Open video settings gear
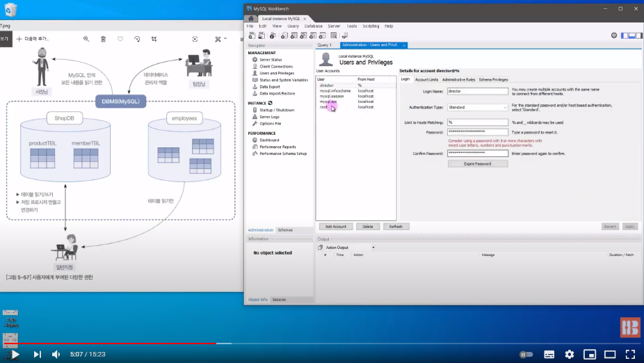This screenshot has width=644, height=363. (570, 355)
